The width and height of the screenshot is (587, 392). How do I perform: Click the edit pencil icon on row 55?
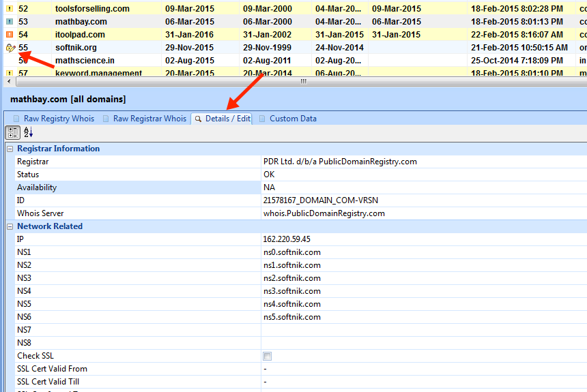[10, 48]
